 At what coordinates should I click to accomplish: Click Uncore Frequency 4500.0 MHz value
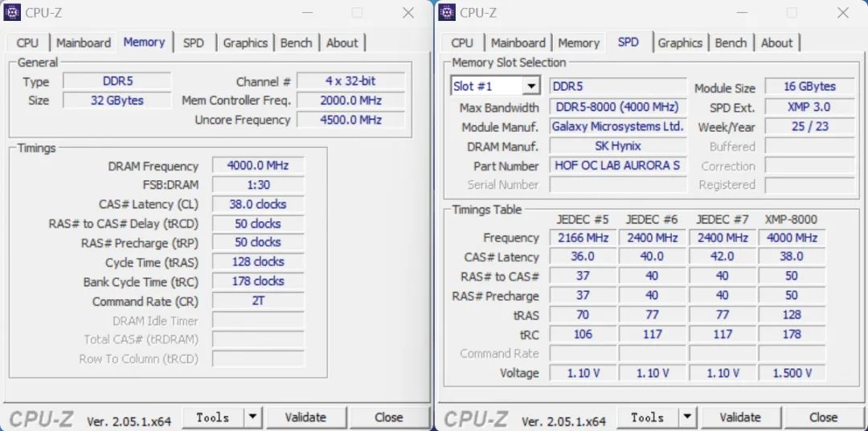351,120
